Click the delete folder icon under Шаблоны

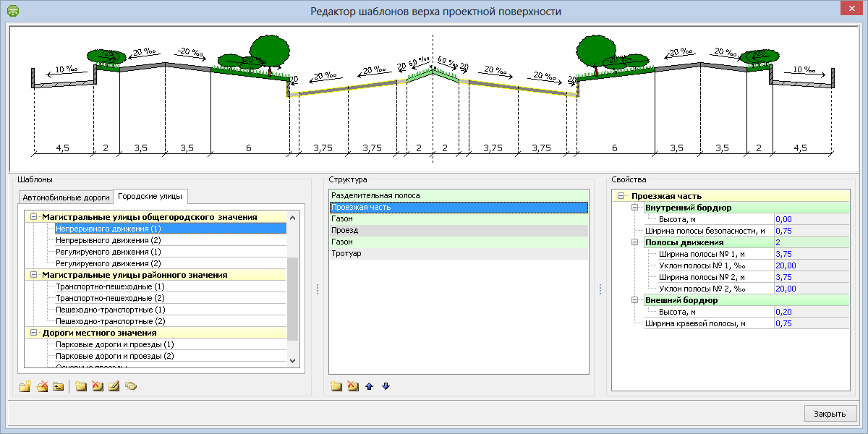click(x=42, y=386)
